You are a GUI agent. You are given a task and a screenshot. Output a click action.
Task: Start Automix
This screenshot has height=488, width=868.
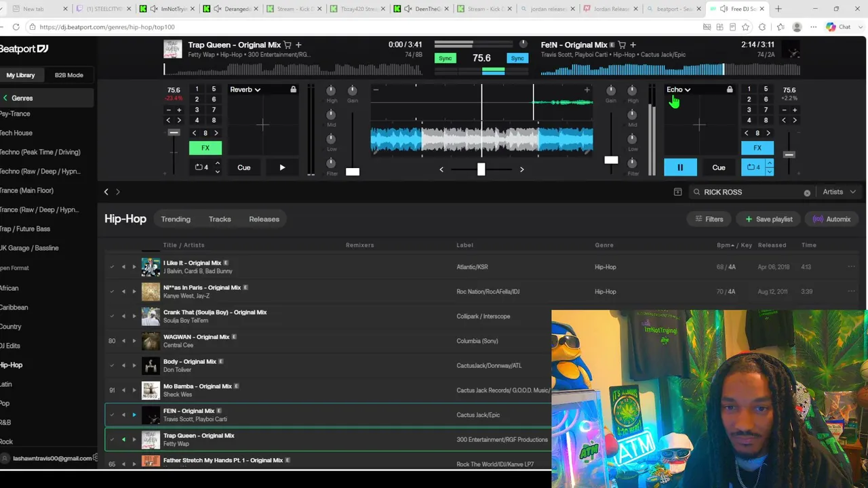pyautogui.click(x=831, y=219)
